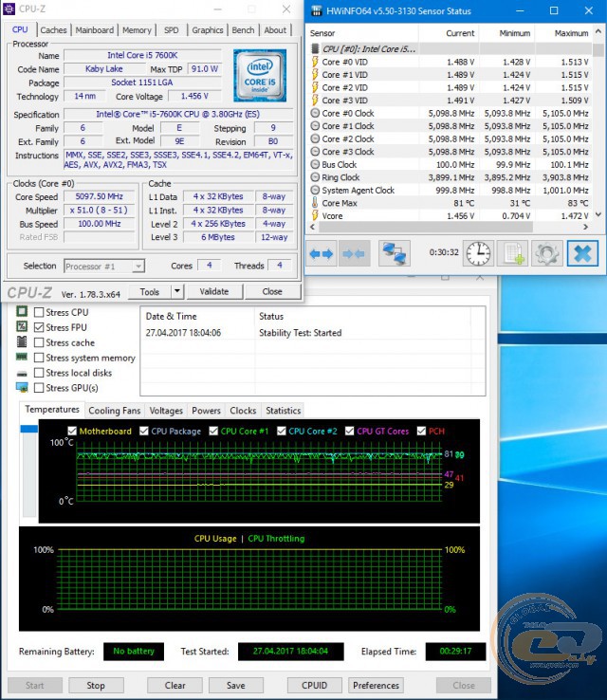Toggle the PCH graph checkbox
Image resolution: width=607 pixels, height=700 pixels.
pos(421,431)
